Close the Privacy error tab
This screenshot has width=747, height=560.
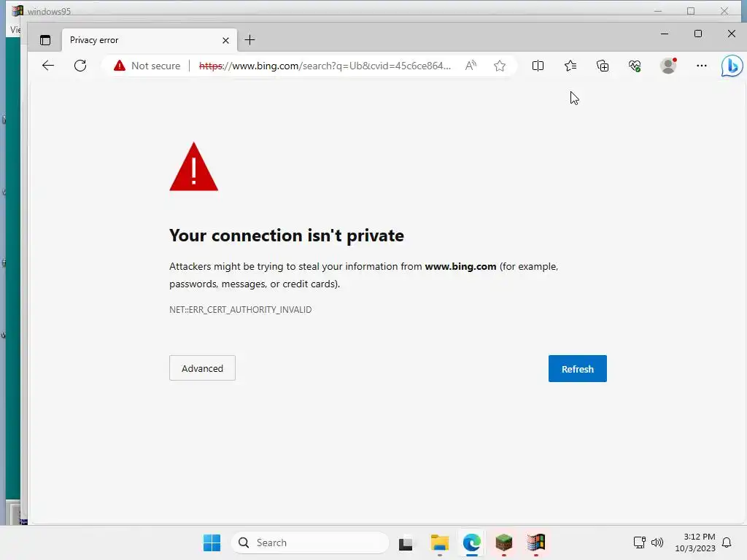click(226, 41)
